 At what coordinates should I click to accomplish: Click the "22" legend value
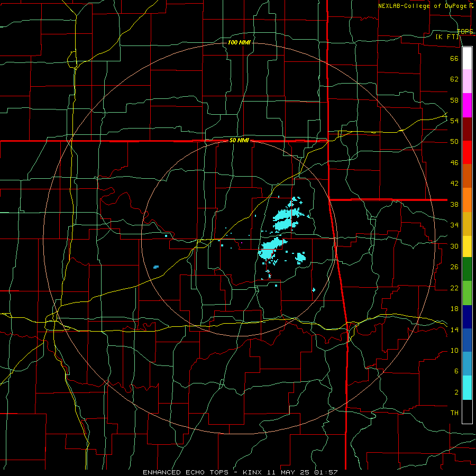click(x=454, y=288)
